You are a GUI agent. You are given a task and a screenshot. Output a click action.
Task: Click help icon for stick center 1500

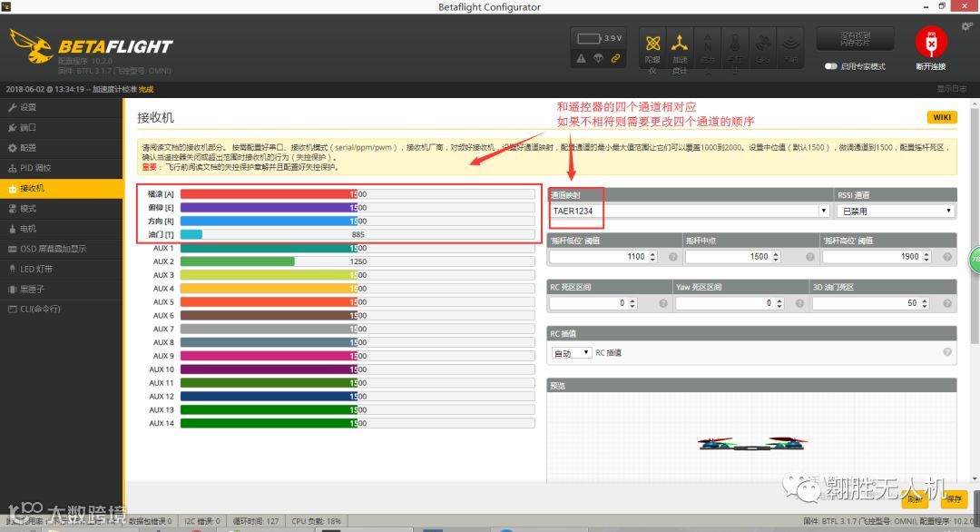810,257
